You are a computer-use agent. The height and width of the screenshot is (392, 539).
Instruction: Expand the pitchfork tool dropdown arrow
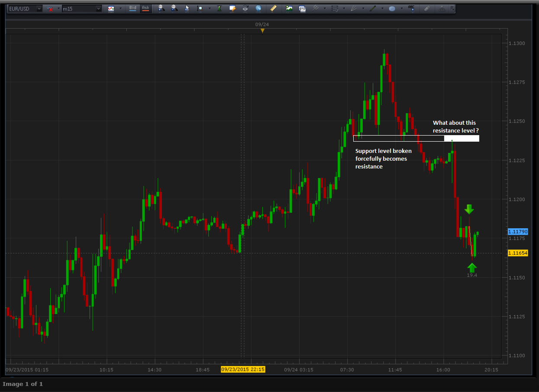pos(324,8)
